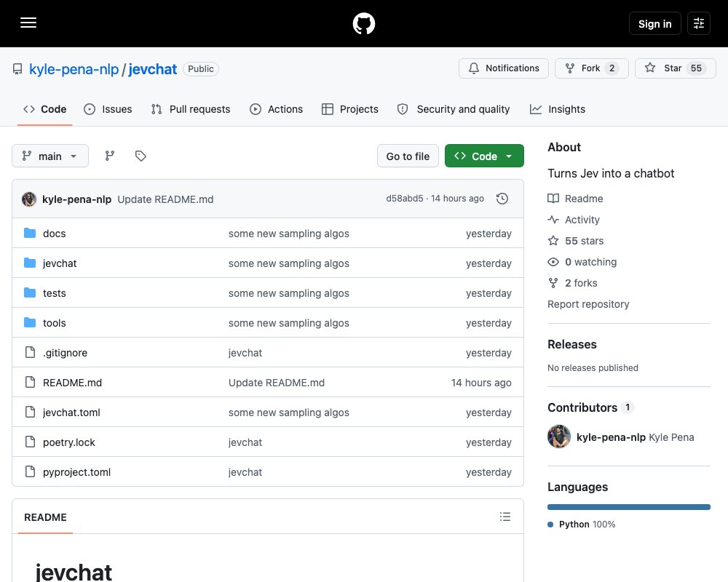728x582 pixels.
Task: Click the Go to file field
Action: click(408, 156)
